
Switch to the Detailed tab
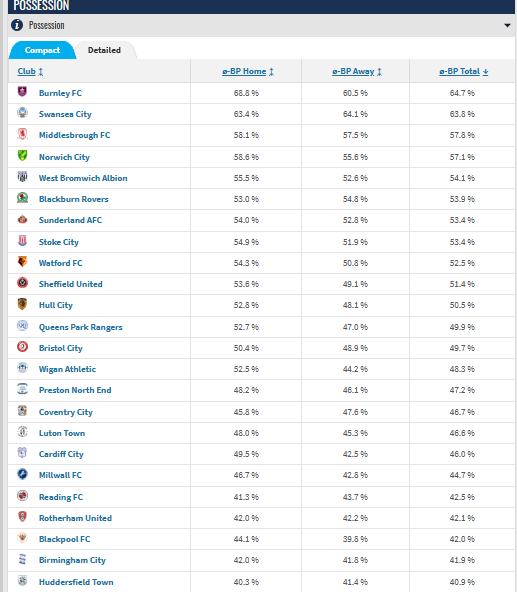[x=104, y=50]
